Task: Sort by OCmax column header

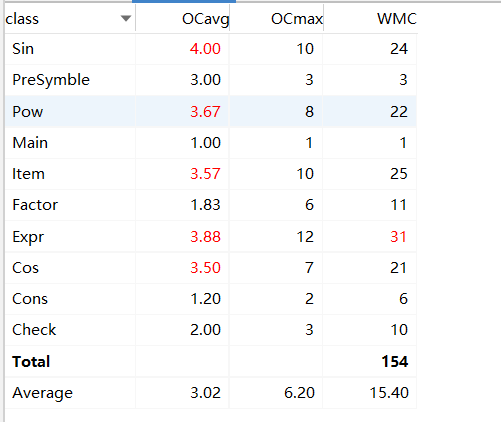Action: [277, 19]
